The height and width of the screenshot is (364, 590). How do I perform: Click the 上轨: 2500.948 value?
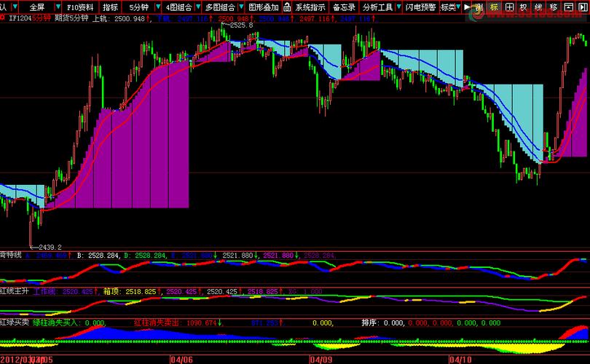coord(119,18)
